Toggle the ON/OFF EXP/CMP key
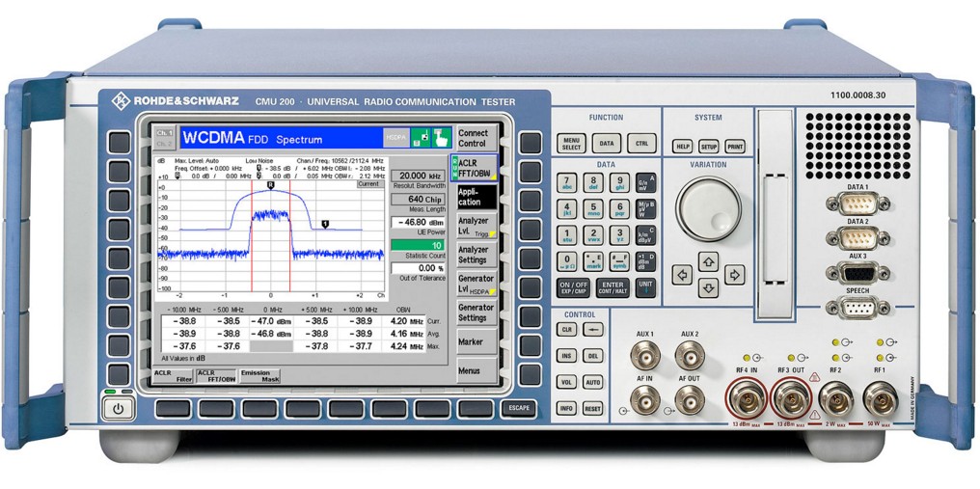This screenshot has width=980, height=489. click(x=573, y=287)
